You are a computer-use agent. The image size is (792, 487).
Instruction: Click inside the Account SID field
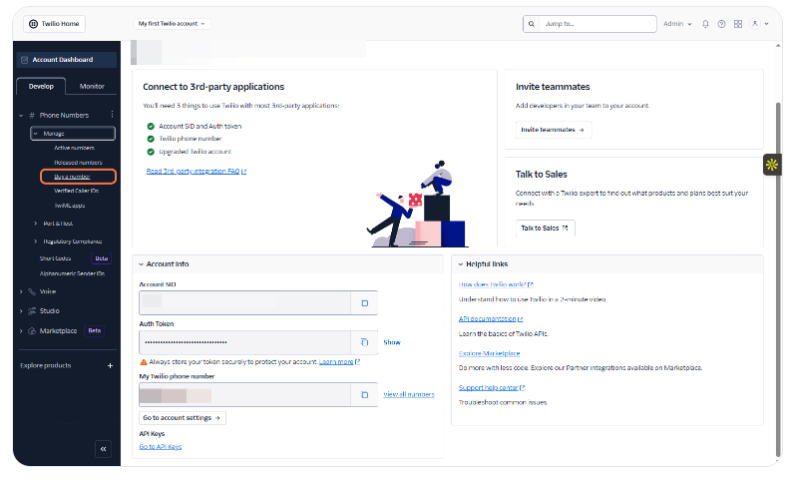point(245,303)
